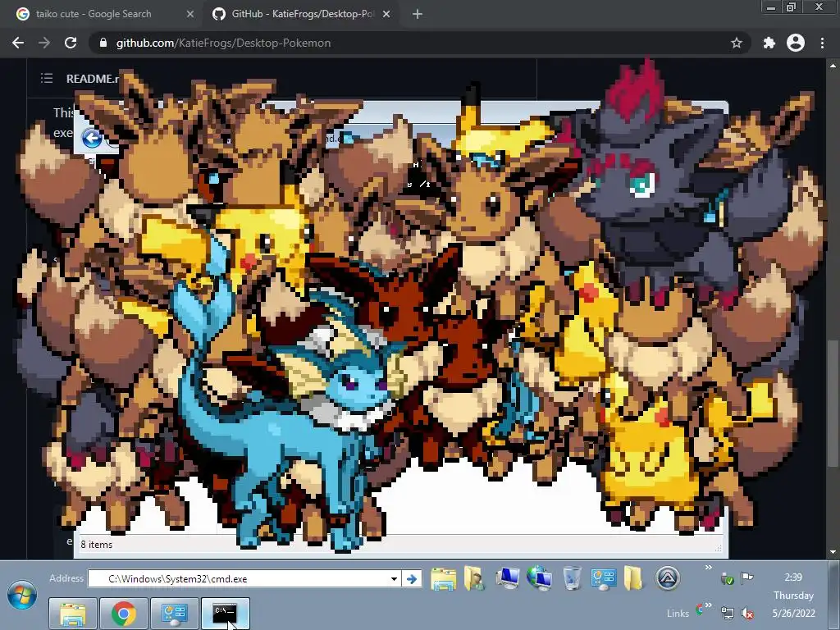Click the page scrollbar down arrow

tap(833, 552)
